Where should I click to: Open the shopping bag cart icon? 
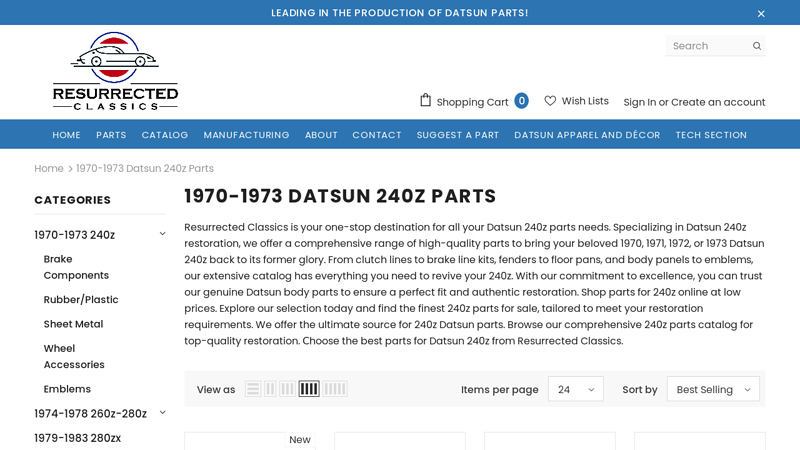425,101
